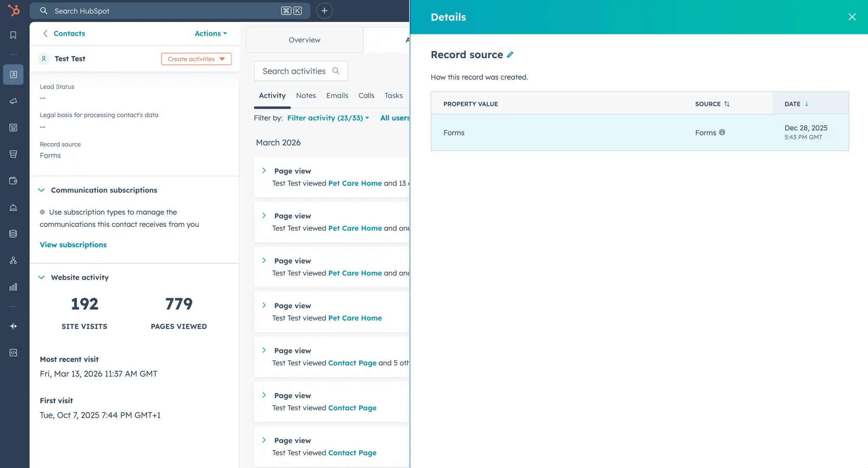Open the storefront-shaped sidebar icon
The width and height of the screenshot is (868, 468).
[x=13, y=154]
